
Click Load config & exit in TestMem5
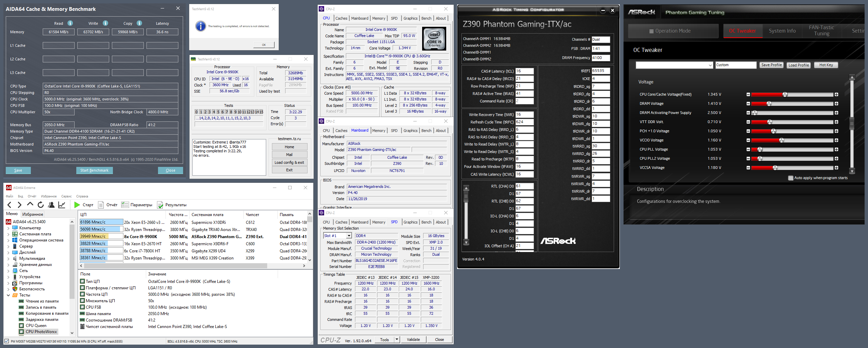[289, 162]
